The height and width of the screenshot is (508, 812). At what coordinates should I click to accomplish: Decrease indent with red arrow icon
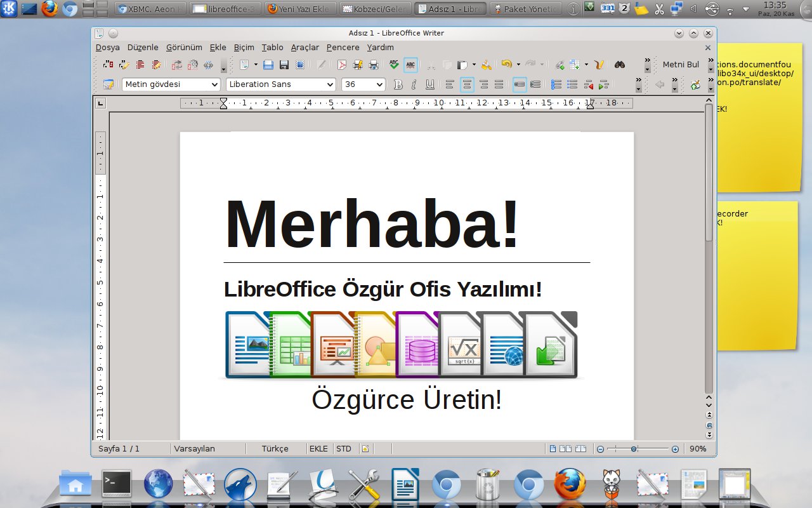pos(588,84)
